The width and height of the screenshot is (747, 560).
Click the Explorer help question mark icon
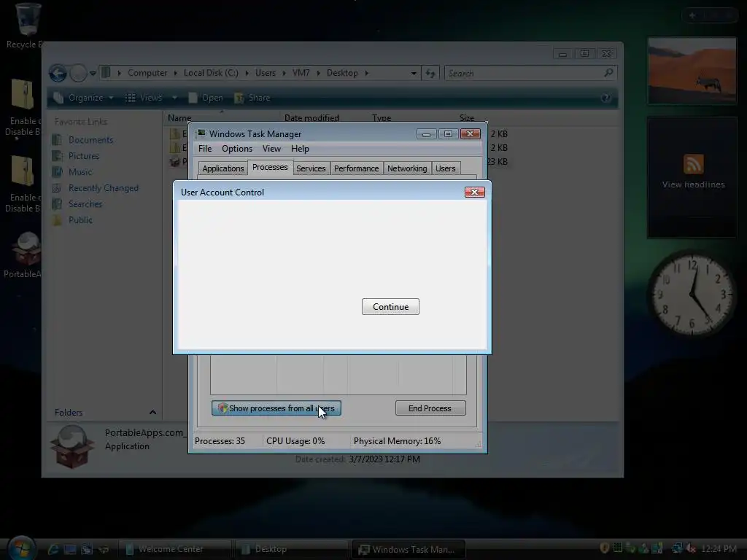click(x=606, y=98)
